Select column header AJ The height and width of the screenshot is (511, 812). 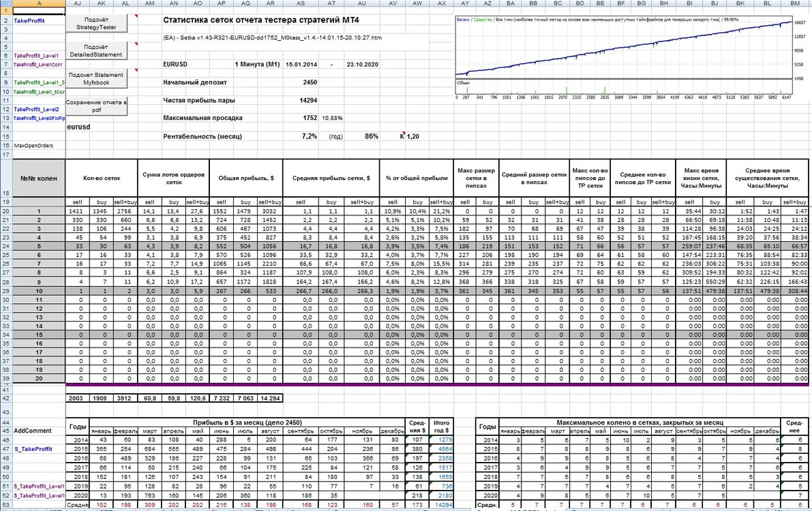(x=77, y=3)
